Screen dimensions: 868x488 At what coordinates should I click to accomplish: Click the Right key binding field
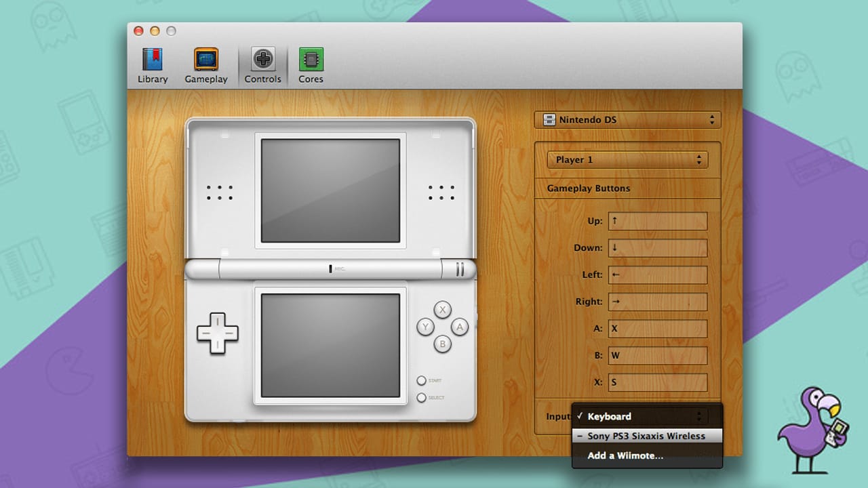pyautogui.click(x=658, y=302)
